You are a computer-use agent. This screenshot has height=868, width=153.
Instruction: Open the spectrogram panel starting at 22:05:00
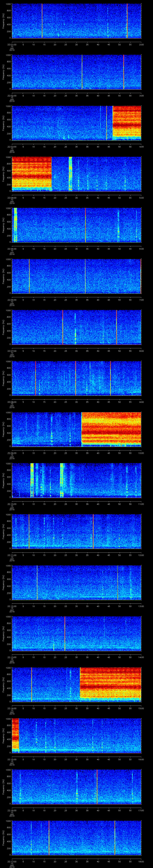76,225
